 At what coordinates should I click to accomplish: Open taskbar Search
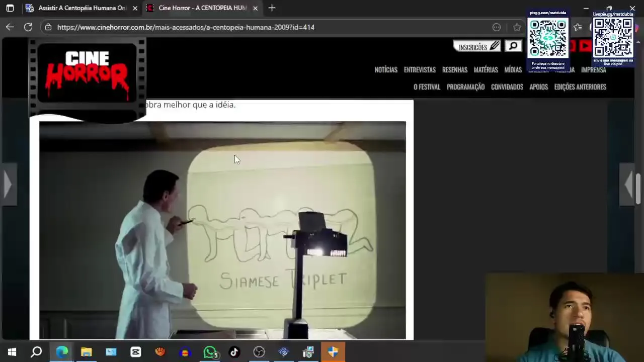[36, 352]
